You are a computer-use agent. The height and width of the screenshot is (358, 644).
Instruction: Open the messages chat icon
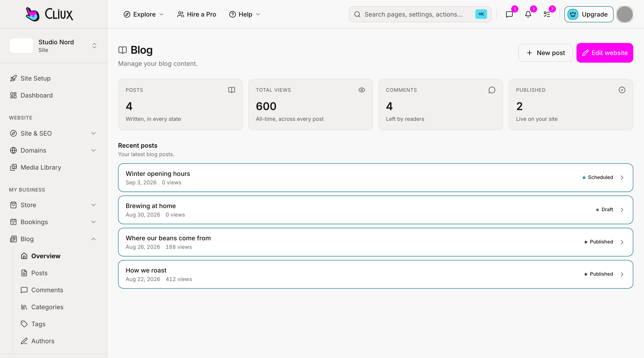coord(509,14)
